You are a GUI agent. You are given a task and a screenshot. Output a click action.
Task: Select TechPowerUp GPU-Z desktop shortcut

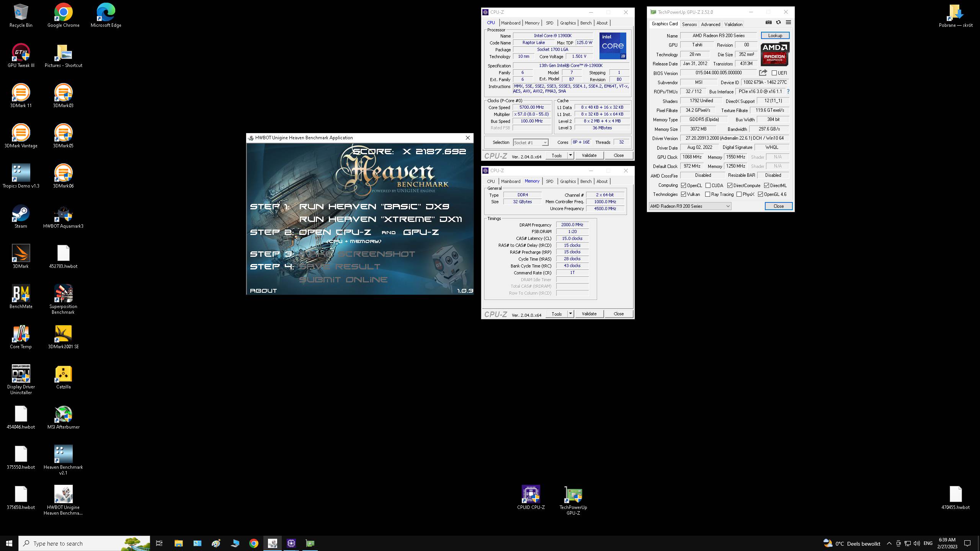point(573,500)
